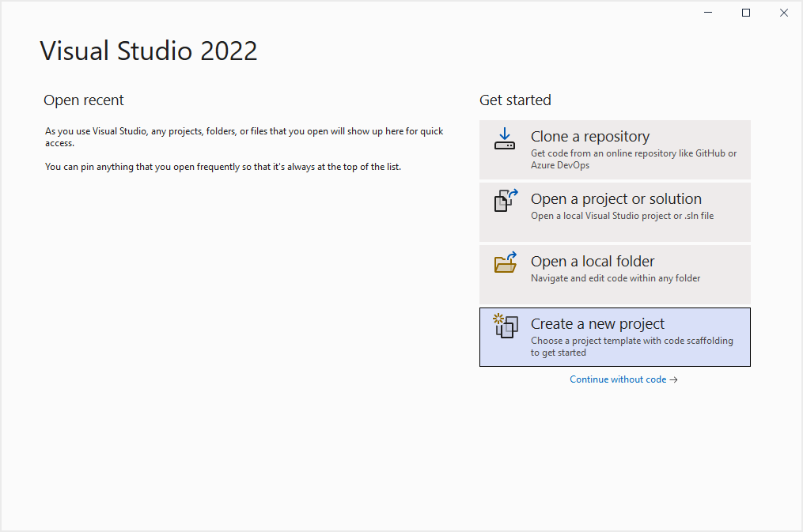Click the 'You can pin anything' hint text
Image resolution: width=803 pixels, height=532 pixels.
click(223, 167)
